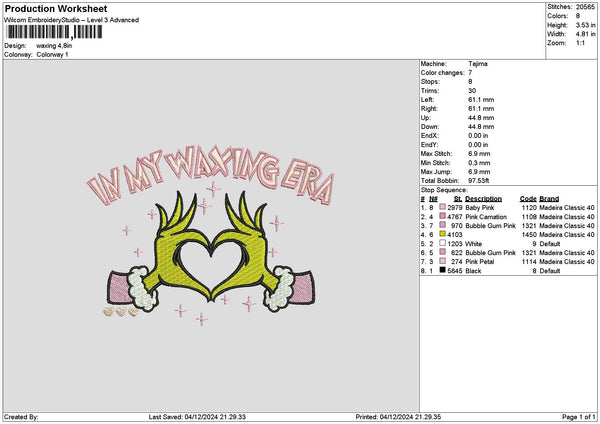Click the 'Black' description in row 8
The height and width of the screenshot is (424, 600).
pyautogui.click(x=473, y=271)
